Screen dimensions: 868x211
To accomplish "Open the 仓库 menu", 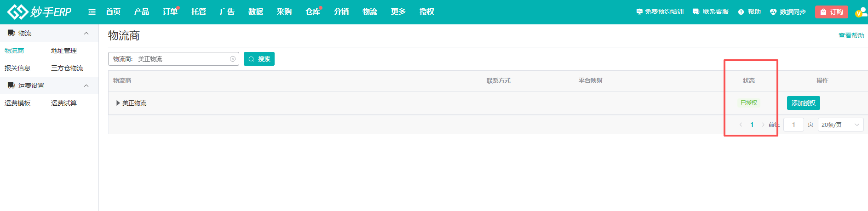I will pyautogui.click(x=313, y=12).
